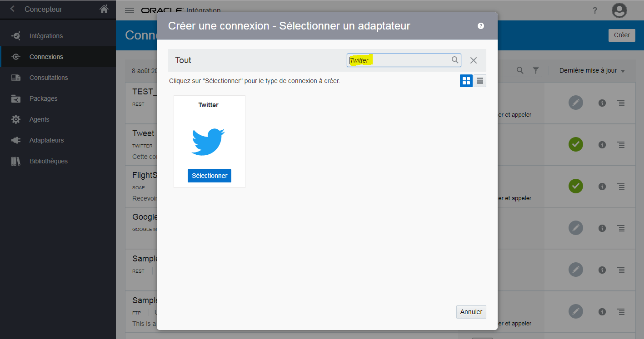Open the Tout category filter
The image size is (644, 339).
(x=183, y=60)
